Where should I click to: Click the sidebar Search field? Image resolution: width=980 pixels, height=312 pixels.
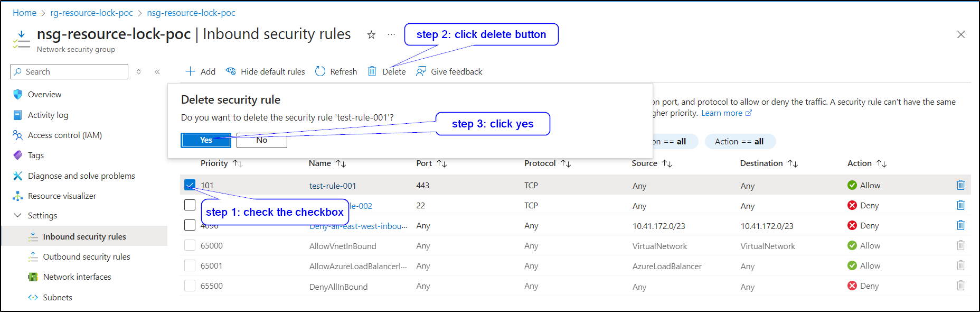(x=69, y=72)
